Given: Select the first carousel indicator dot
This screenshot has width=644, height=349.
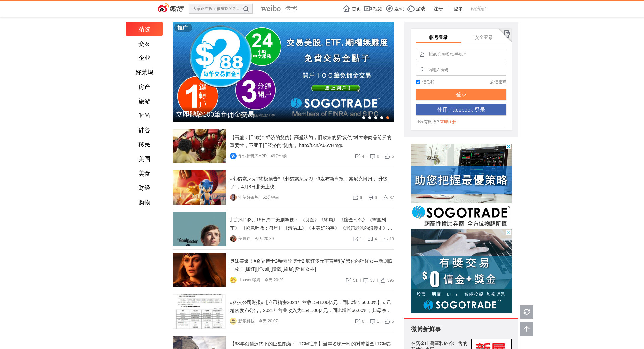Looking at the screenshot, I should click(364, 118).
